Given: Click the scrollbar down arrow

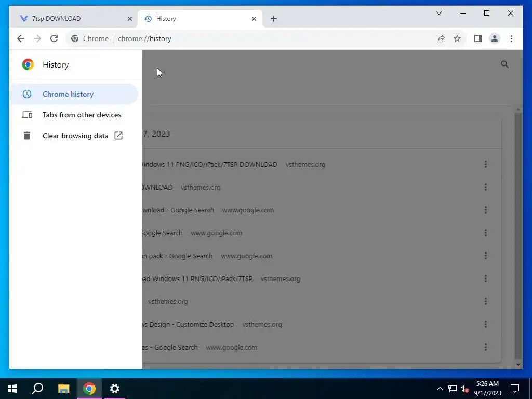Looking at the screenshot, I should click(518, 365).
